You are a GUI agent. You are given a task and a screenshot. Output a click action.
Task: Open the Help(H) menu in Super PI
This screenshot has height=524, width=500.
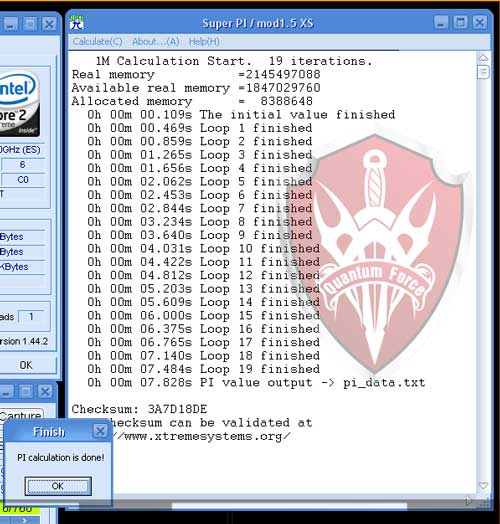[x=204, y=42]
